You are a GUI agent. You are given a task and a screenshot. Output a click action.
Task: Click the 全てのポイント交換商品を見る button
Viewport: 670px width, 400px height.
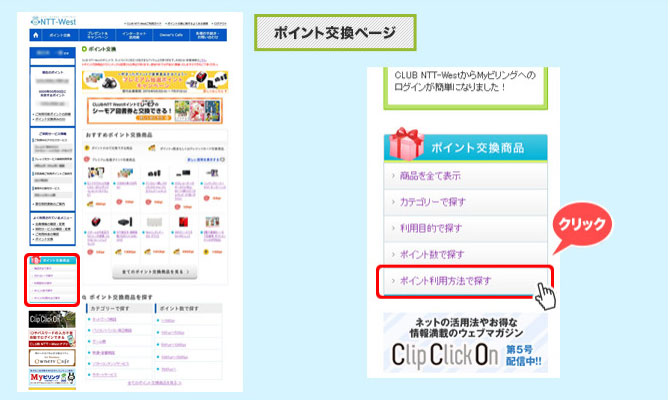[155, 272]
